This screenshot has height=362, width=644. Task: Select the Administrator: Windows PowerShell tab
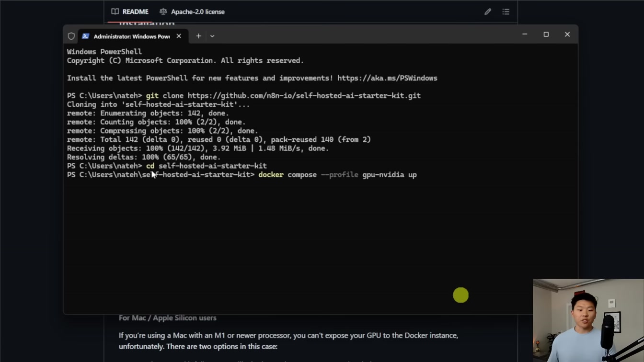[132, 36]
